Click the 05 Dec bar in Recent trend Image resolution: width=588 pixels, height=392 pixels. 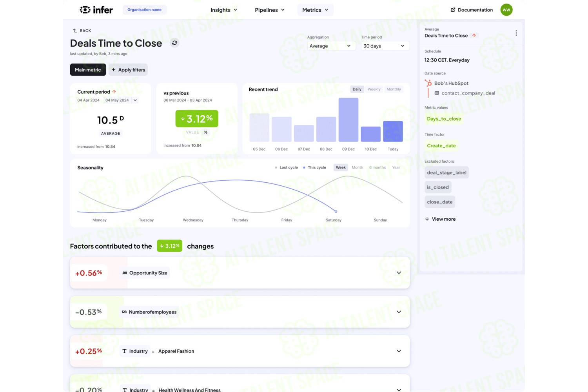pyautogui.click(x=259, y=127)
